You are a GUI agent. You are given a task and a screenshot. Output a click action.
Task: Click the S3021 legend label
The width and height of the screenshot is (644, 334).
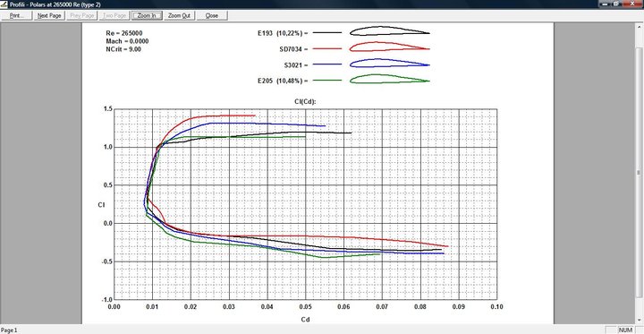[296, 64]
